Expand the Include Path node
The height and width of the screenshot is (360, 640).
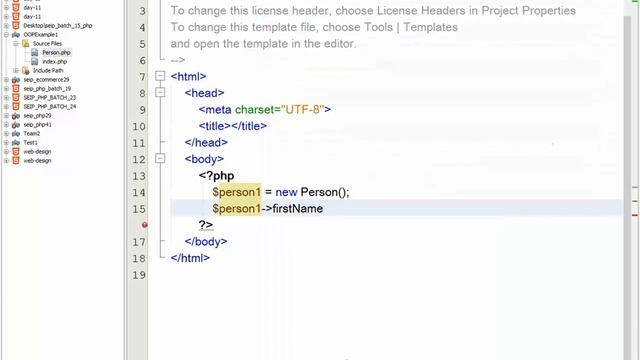(16, 71)
